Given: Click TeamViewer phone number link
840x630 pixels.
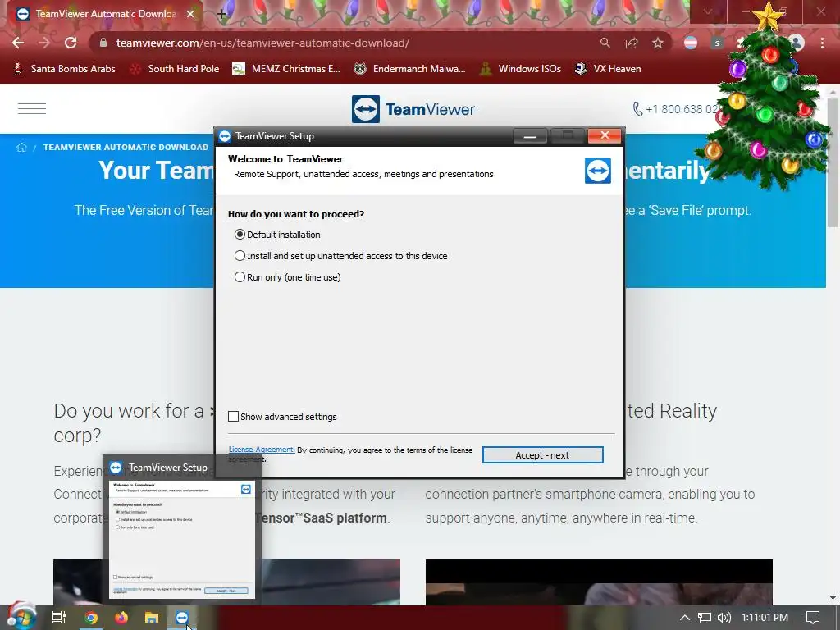Looking at the screenshot, I should click(x=675, y=109).
